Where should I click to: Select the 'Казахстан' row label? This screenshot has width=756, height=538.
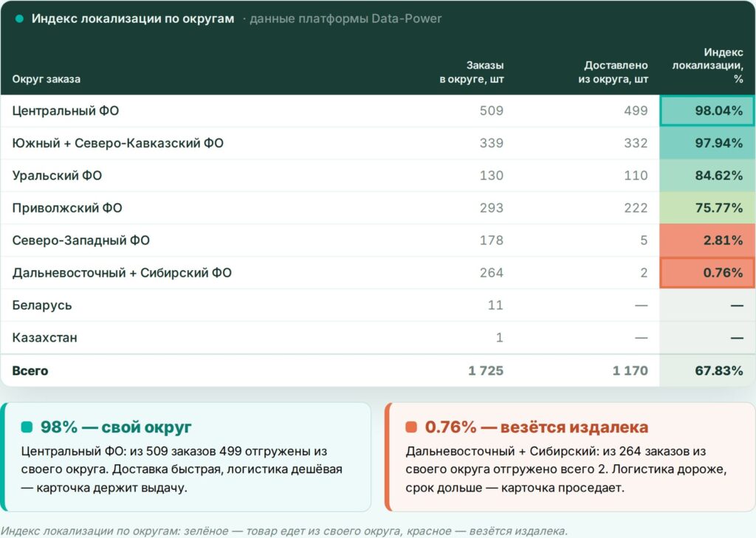44,337
